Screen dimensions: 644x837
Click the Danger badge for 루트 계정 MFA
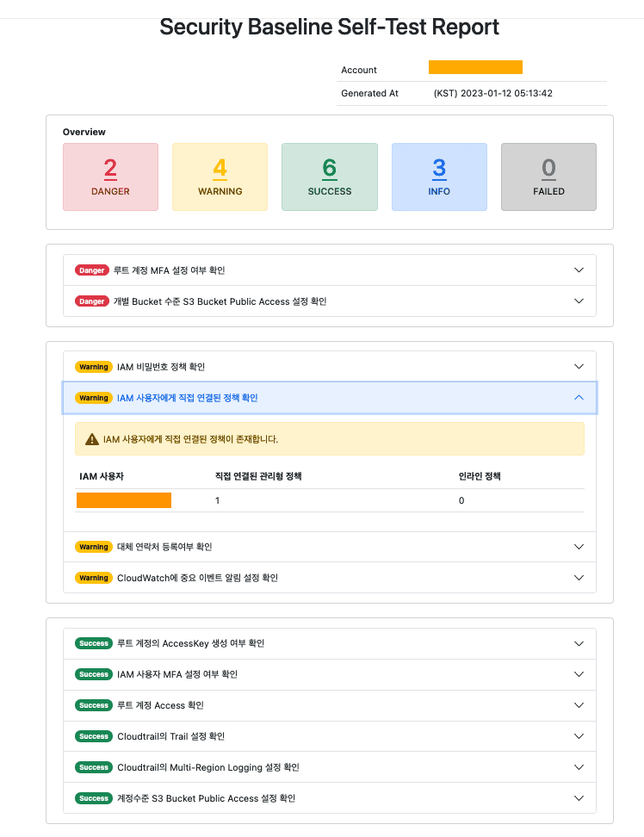92,270
